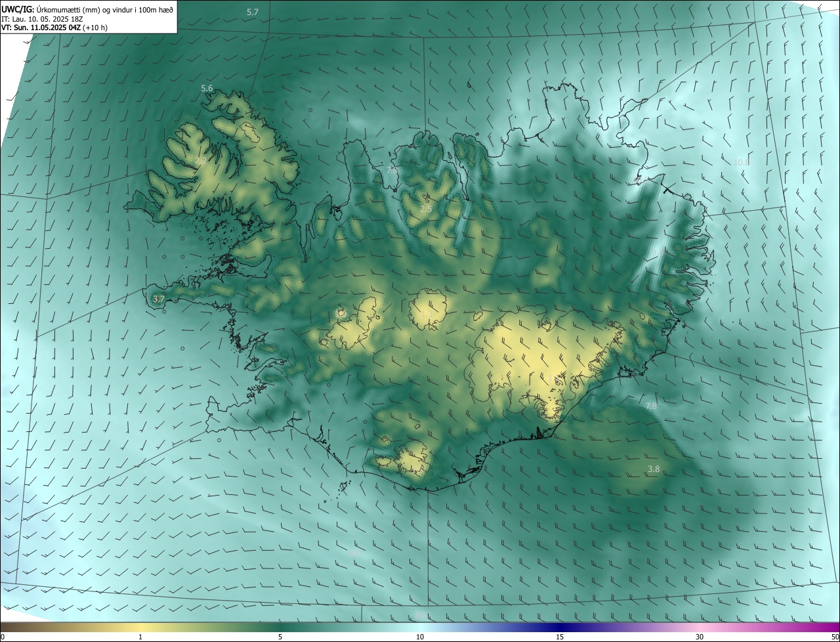Pick the 3.7 value label
This screenshot has width=840, height=642.
(x=158, y=299)
